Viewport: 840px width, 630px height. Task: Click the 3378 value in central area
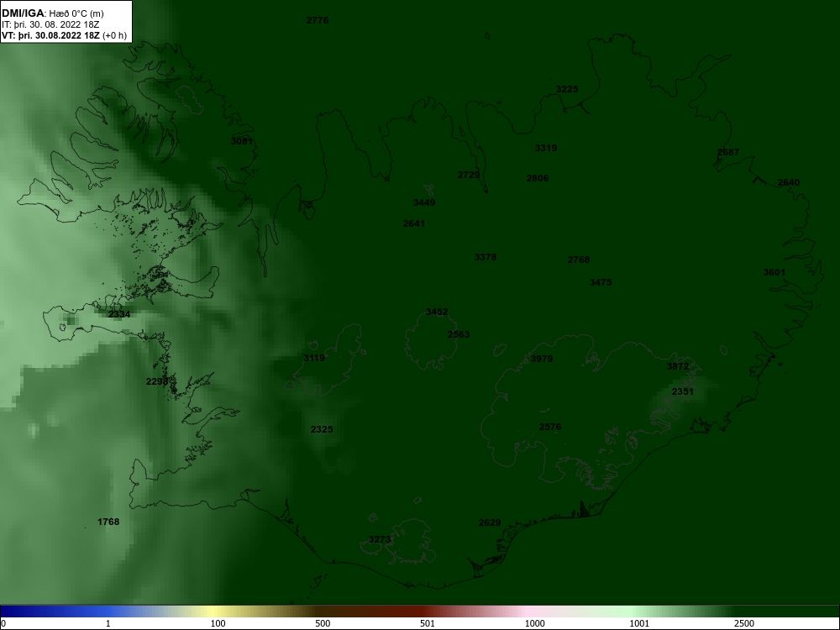[486, 258]
